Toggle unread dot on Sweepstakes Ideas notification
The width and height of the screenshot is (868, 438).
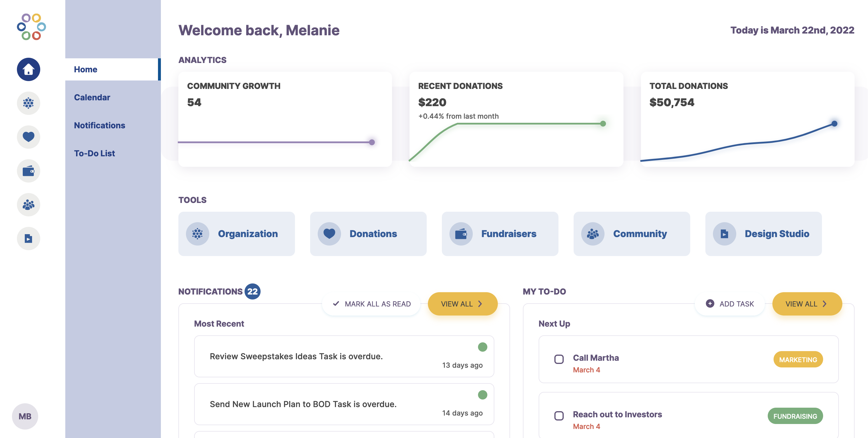(482, 347)
